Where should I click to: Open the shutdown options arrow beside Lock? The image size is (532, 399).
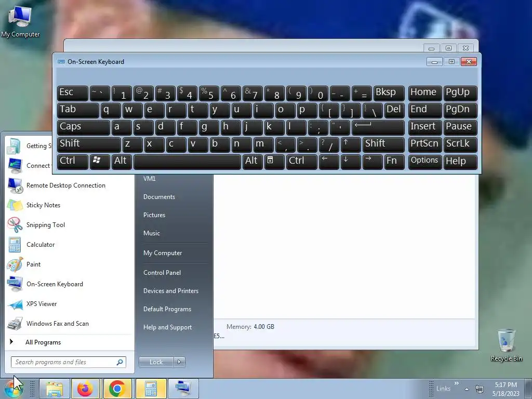click(x=179, y=362)
